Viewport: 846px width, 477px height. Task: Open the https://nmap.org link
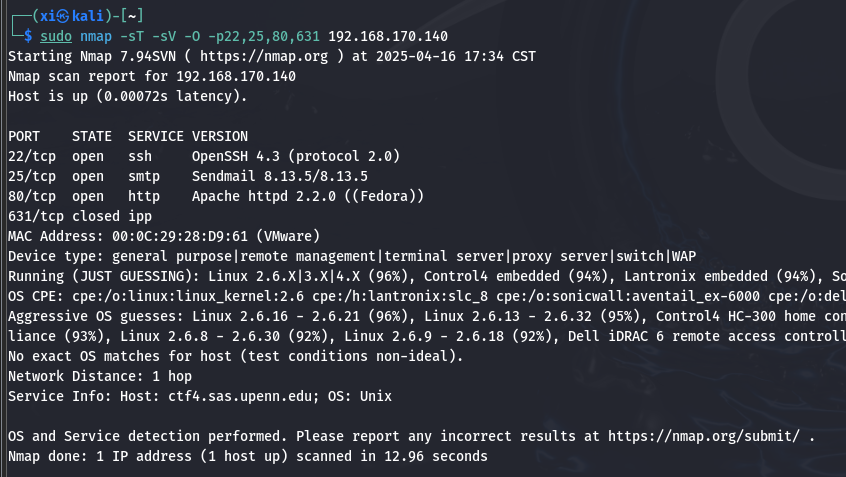[264, 56]
